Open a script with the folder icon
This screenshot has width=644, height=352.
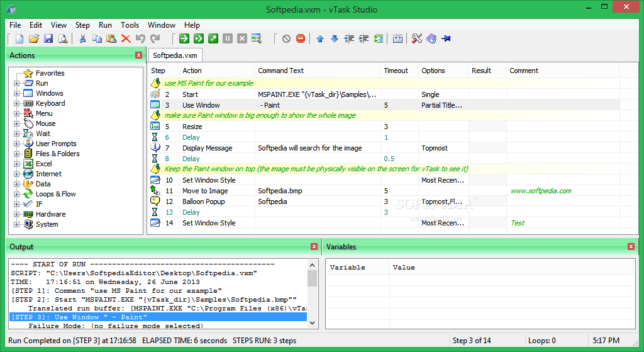pyautogui.click(x=34, y=38)
